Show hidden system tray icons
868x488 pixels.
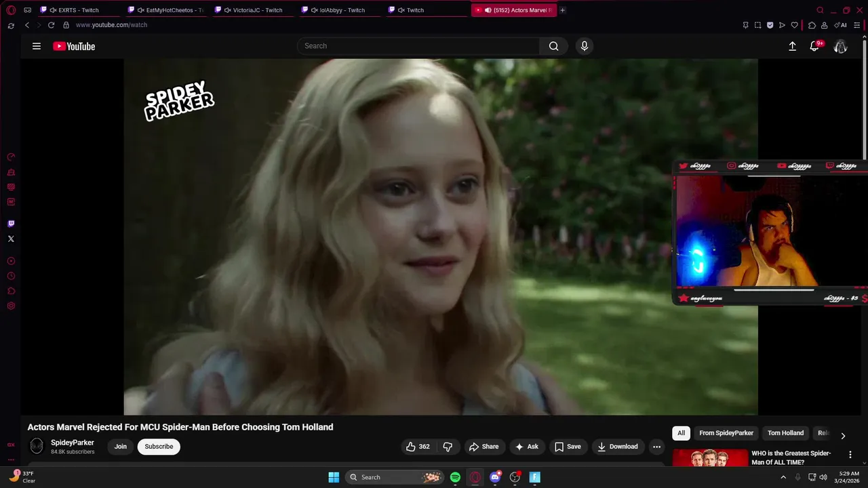783,477
